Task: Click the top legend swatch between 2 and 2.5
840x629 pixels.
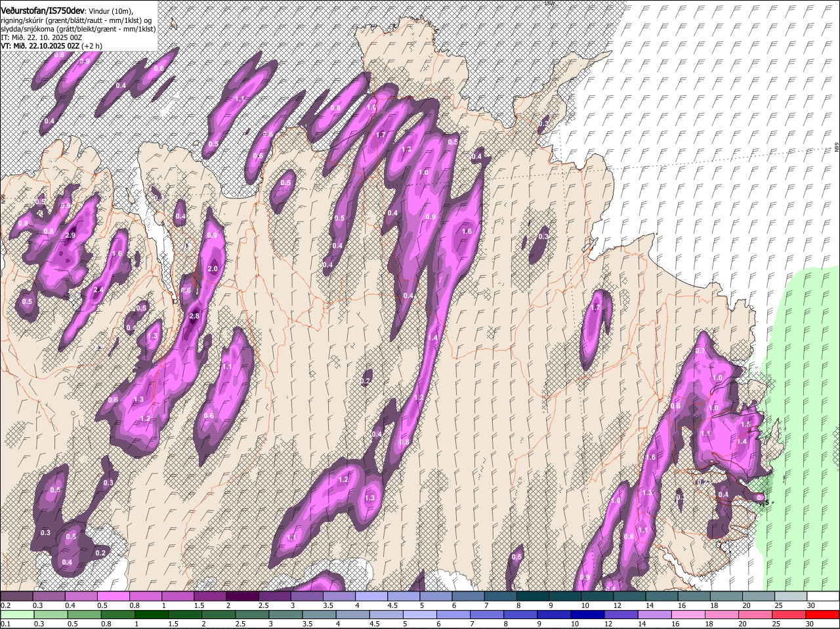Action: (243, 596)
